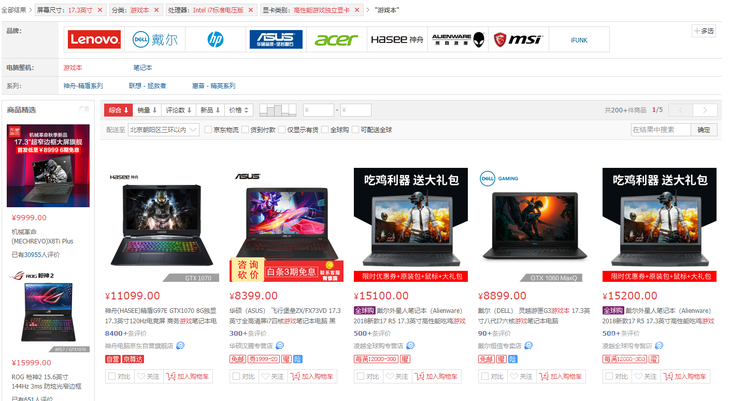Remove the 分类 游戏本 filter tag
Viewport: 730px width, 401px height.
coord(156,10)
